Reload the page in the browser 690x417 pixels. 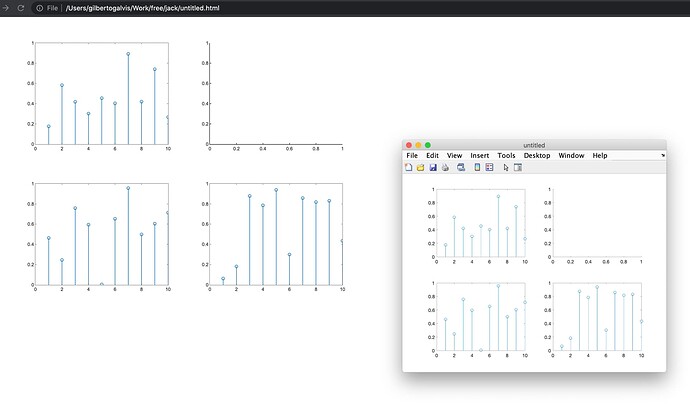[x=20, y=8]
